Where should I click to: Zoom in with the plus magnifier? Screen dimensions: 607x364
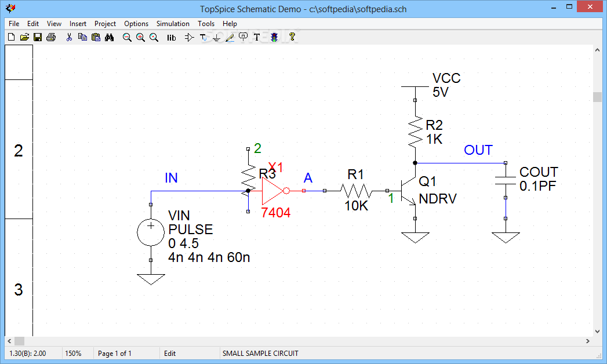140,37
